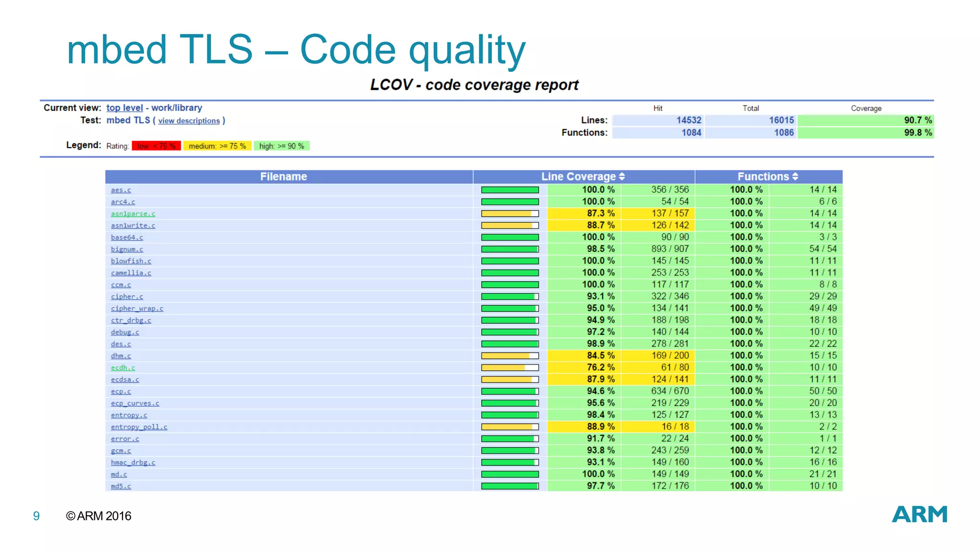
Task: Select the 99.8 % functions coverage value
Action: click(x=866, y=132)
